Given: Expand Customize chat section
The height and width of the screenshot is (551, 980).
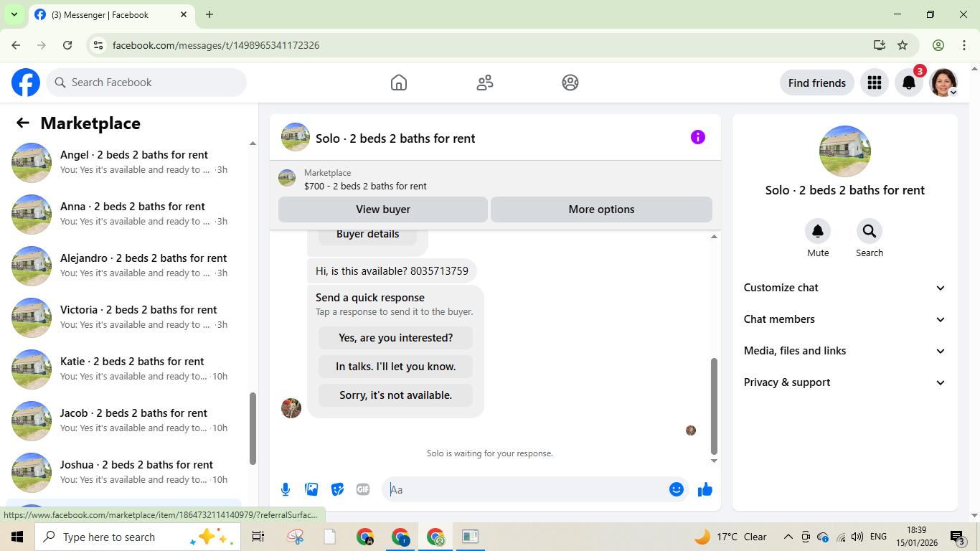Looking at the screenshot, I should coord(845,288).
